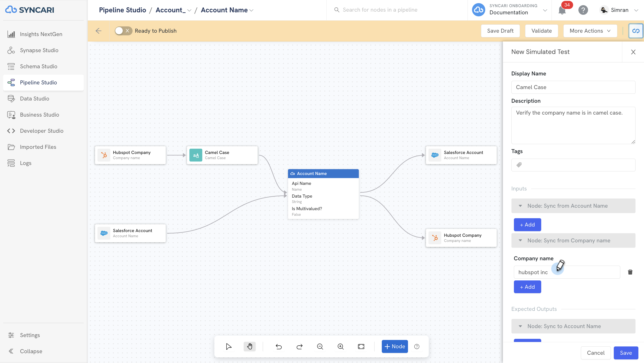Image resolution: width=644 pixels, height=363 pixels.
Task: Click the back arrow in pipeline bar
Action: point(99,31)
